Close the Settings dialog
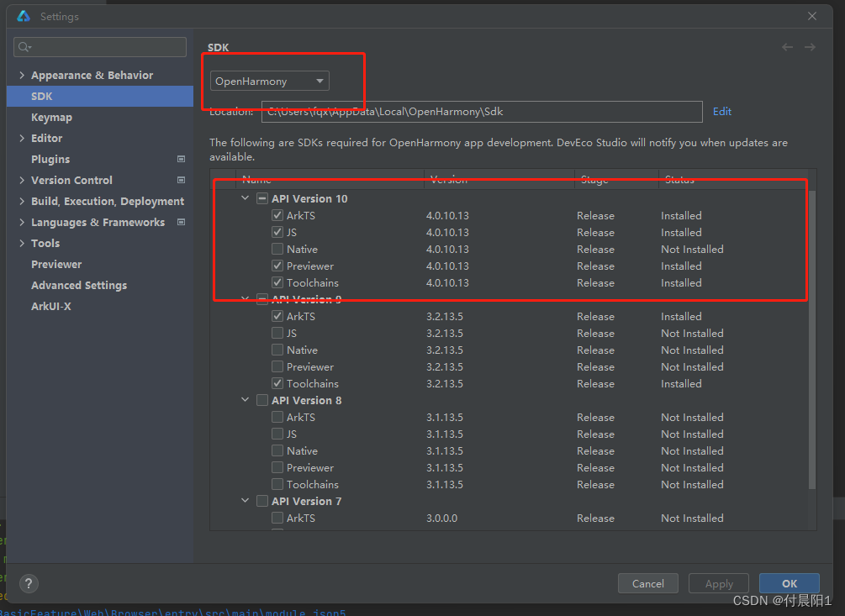Image resolution: width=845 pixels, height=616 pixels. click(812, 16)
